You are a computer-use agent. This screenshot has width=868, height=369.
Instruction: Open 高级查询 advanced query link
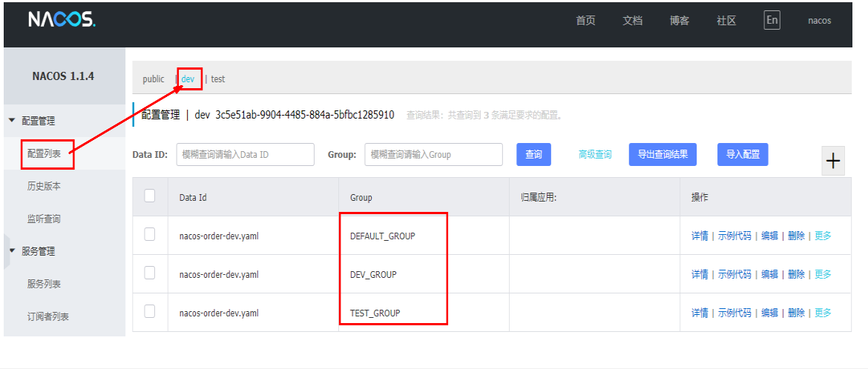pos(595,155)
